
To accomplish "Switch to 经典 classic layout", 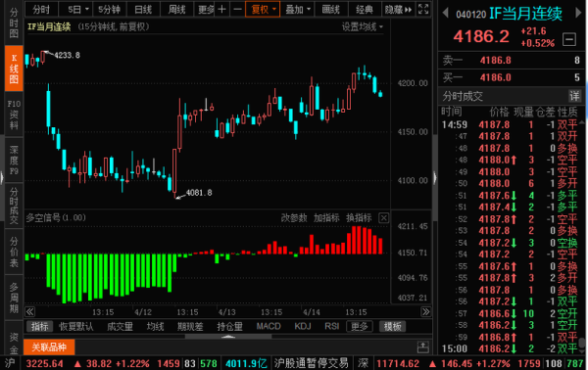I will (365, 10).
